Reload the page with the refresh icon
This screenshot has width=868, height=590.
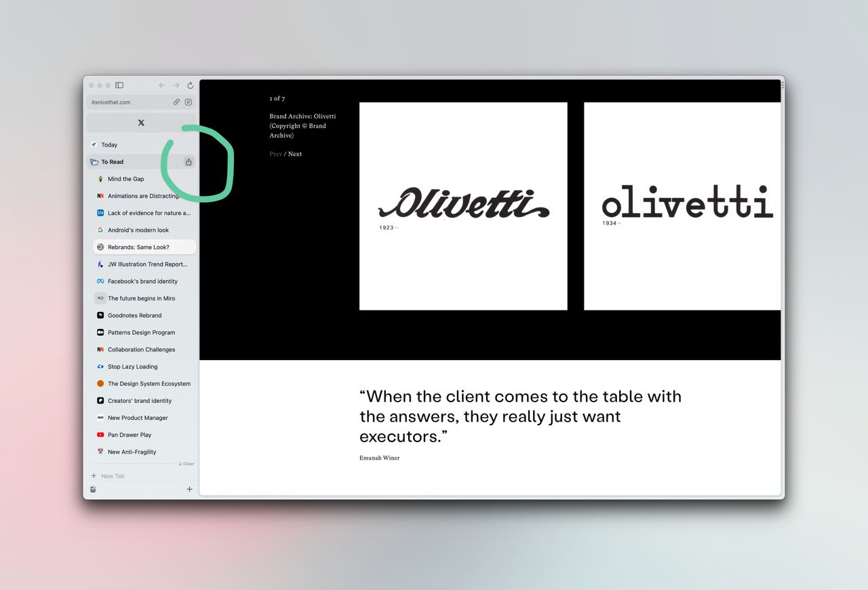pyautogui.click(x=191, y=85)
